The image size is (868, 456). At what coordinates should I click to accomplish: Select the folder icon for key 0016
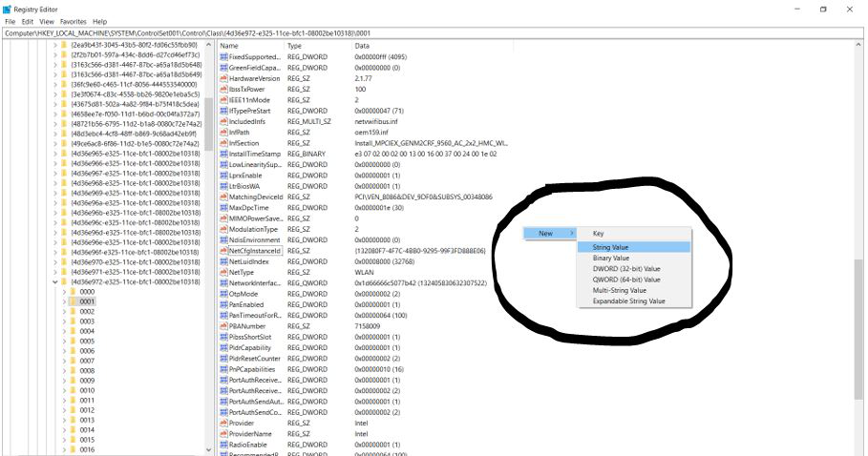[x=74, y=449]
